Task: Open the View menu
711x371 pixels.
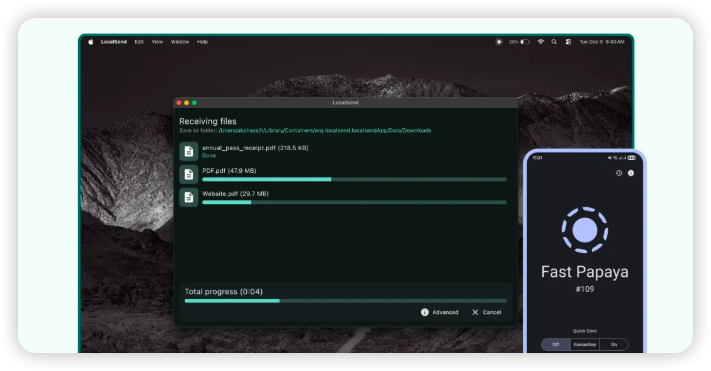Action: [157, 42]
